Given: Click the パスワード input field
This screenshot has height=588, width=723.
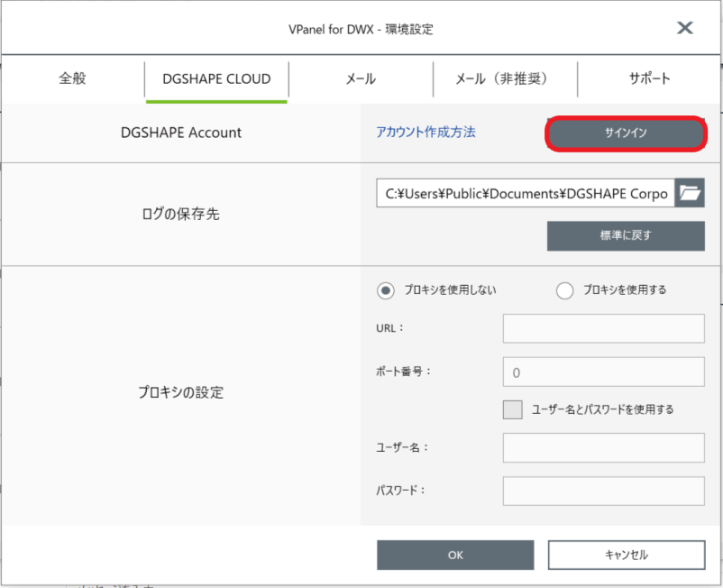Looking at the screenshot, I should tap(604, 491).
